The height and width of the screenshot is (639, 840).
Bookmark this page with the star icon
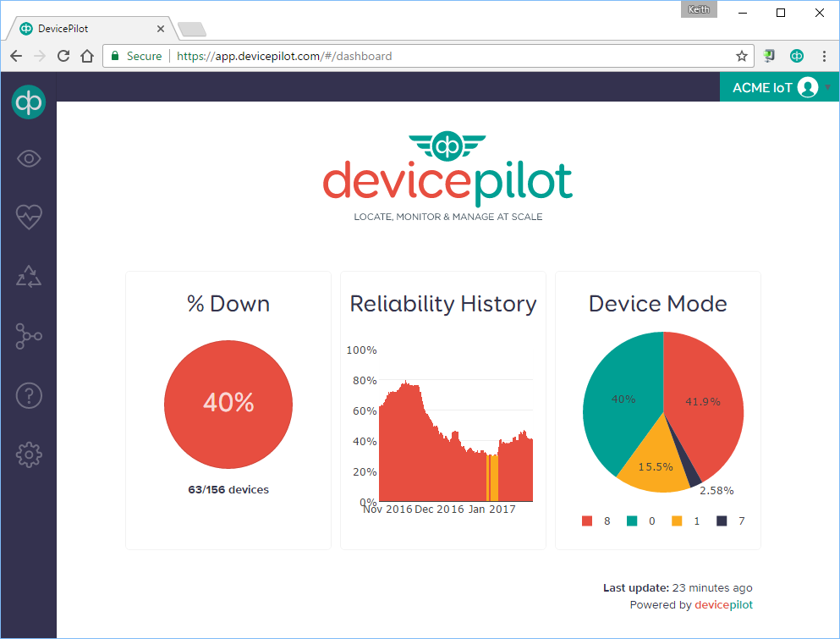(x=741, y=56)
